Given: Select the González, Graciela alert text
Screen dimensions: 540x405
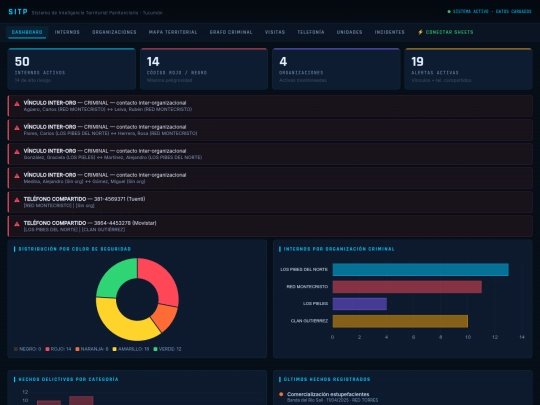Looking at the screenshot, I should pos(113,157).
